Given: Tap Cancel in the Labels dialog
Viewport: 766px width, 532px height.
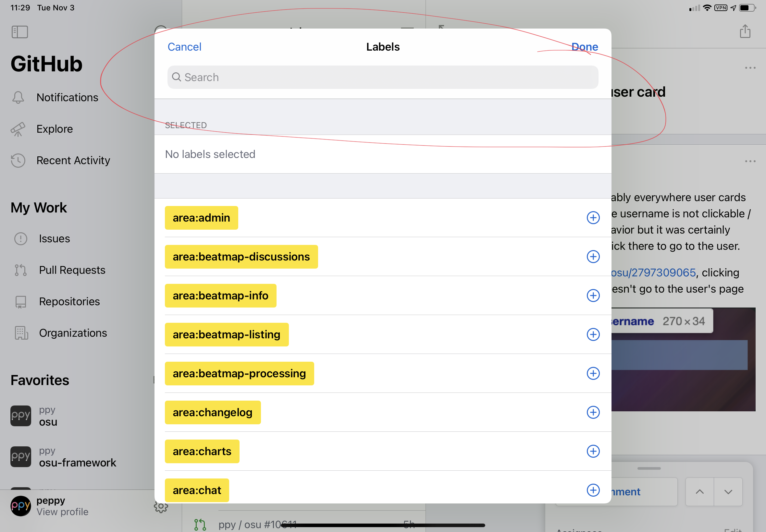Looking at the screenshot, I should pos(184,47).
